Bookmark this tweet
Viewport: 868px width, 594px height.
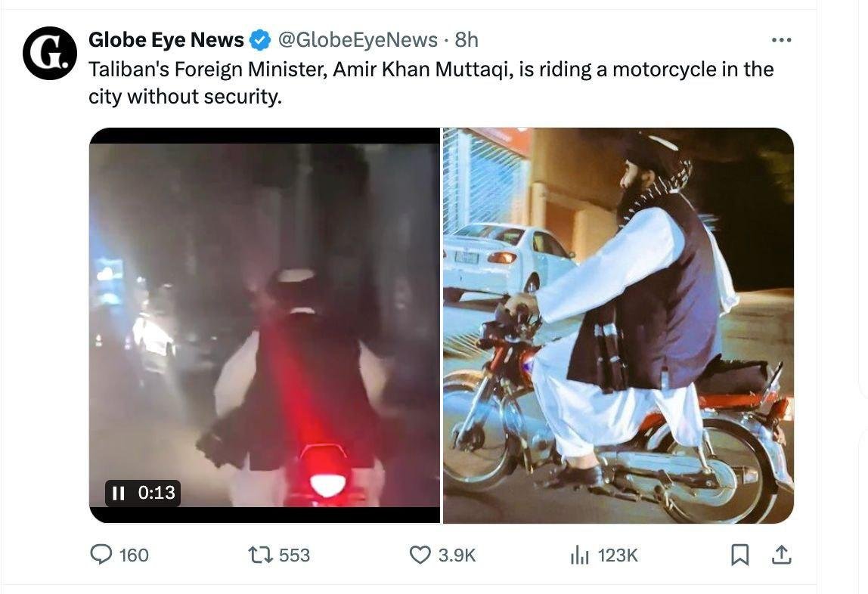pos(740,555)
